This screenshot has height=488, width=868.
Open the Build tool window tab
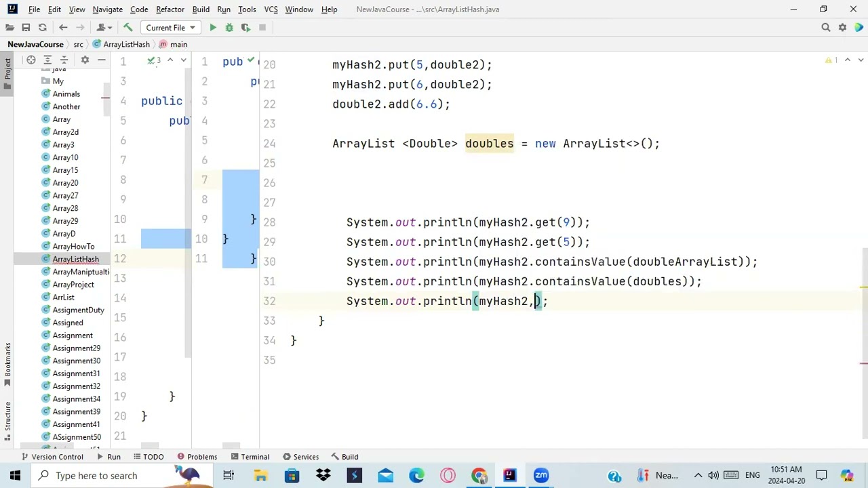click(344, 457)
